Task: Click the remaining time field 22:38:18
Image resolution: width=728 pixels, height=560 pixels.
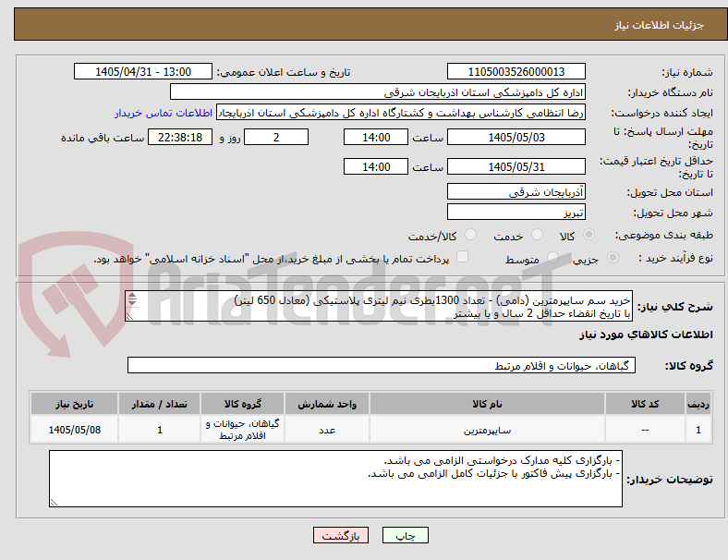Action: [180, 137]
